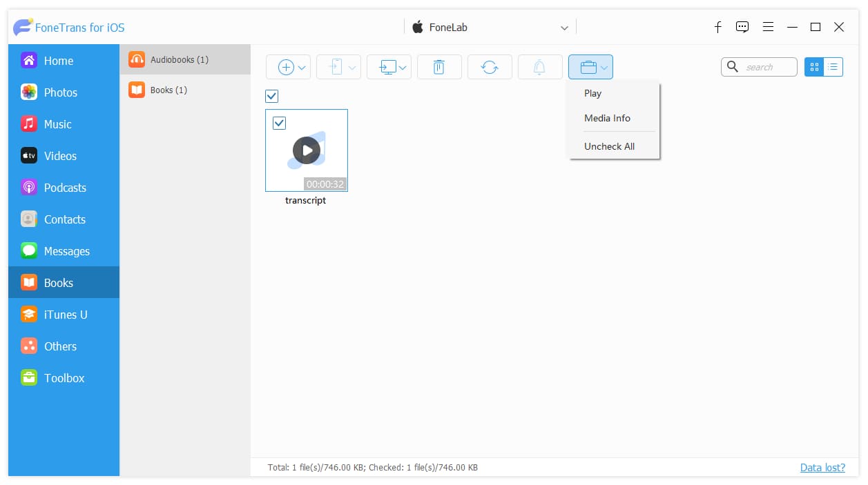Open the hamburger menu
Screen dimensions: 868x485
point(768,27)
